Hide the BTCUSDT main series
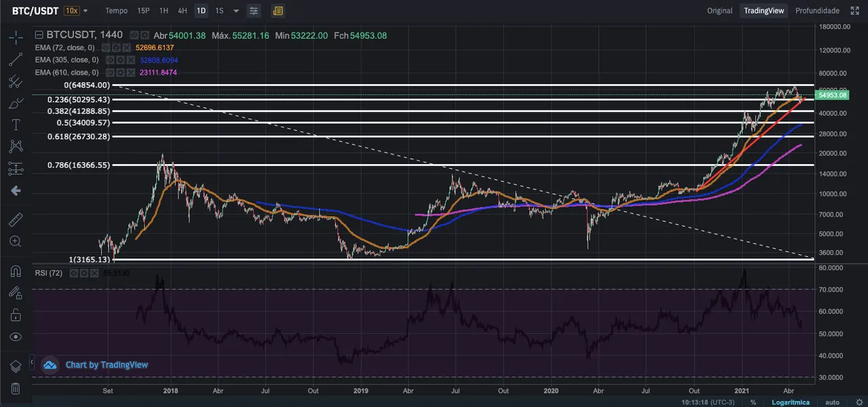 coord(135,35)
